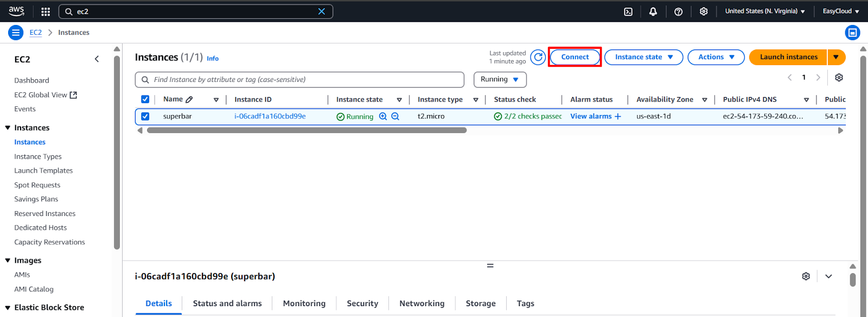Viewport: 868px width, 317px height.
Task: Collapse the Instances sidebar section
Action: (8, 128)
